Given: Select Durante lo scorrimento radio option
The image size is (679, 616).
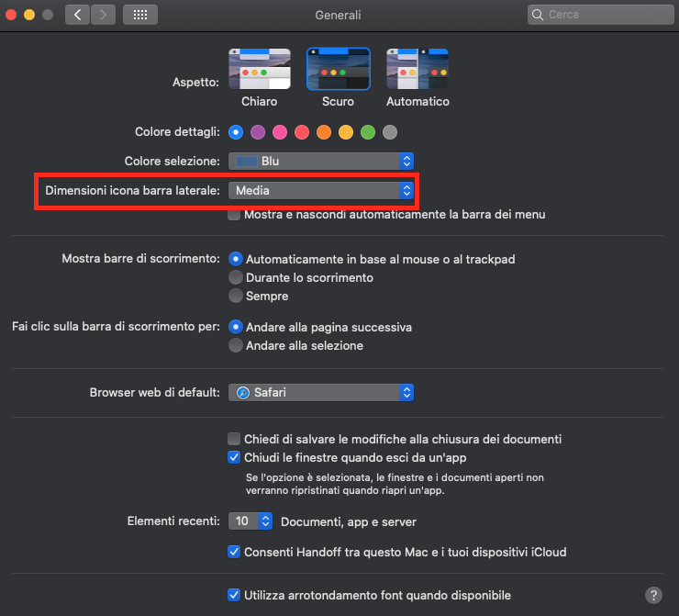Looking at the screenshot, I should click(x=236, y=277).
